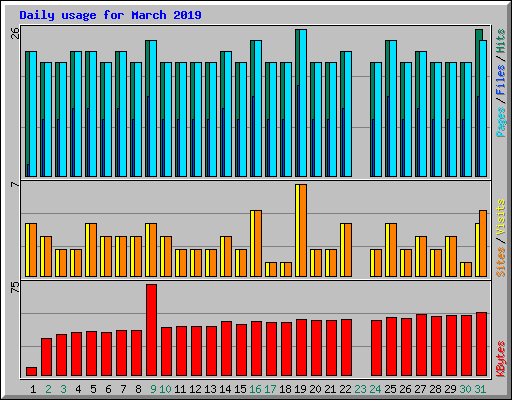Click day label 11 on the x-axis
The width and height of the screenshot is (512, 400).
click(x=180, y=389)
